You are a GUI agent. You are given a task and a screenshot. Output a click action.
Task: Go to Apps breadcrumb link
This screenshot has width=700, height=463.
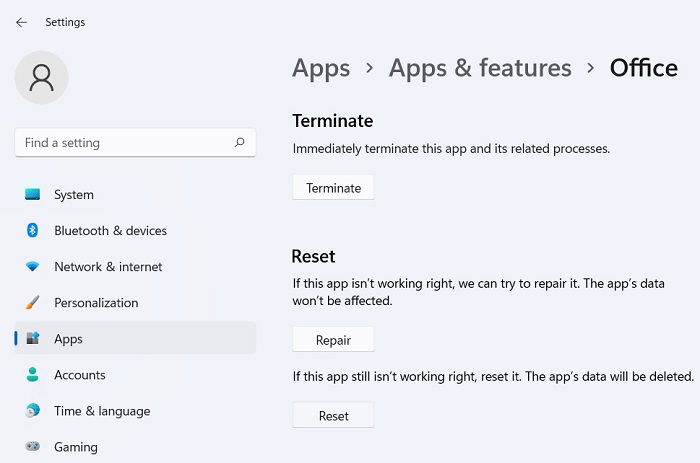coord(321,68)
